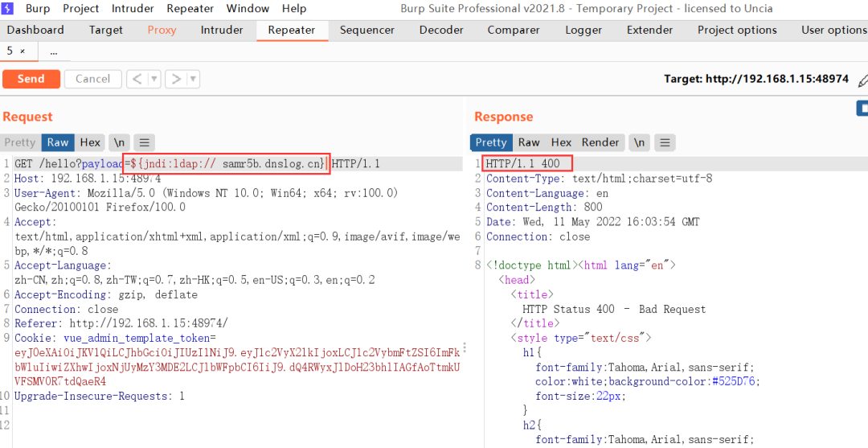Click the Request panel heading

click(x=27, y=117)
